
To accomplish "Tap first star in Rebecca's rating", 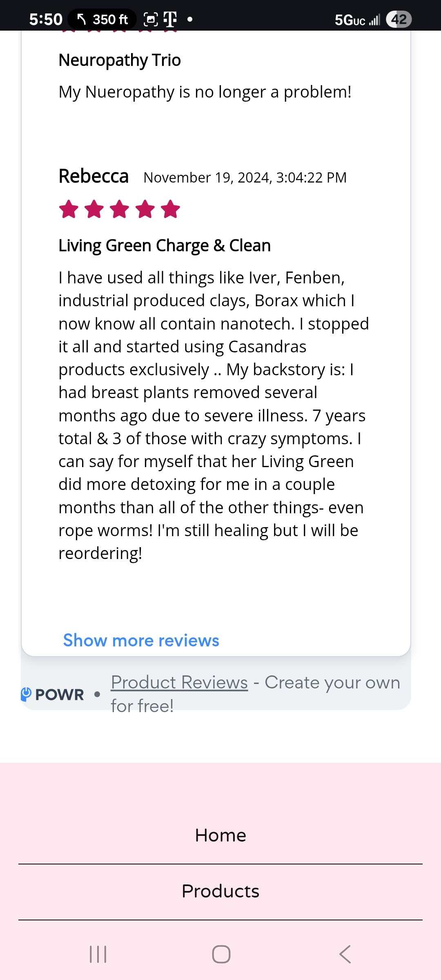I will tap(69, 209).
